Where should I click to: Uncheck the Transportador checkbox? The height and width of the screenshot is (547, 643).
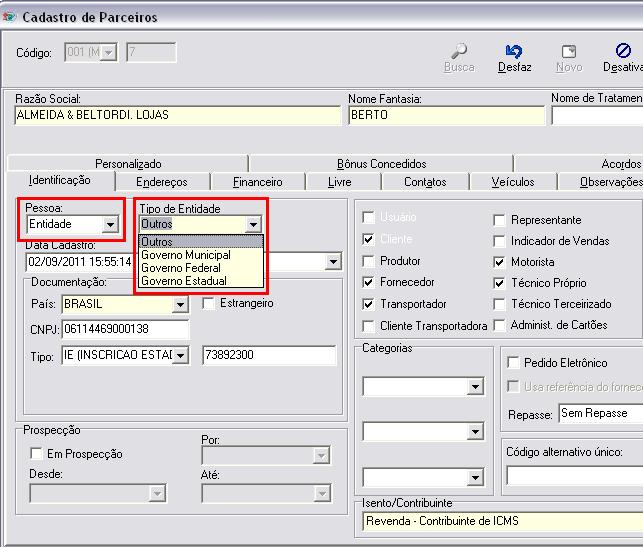coord(368,304)
